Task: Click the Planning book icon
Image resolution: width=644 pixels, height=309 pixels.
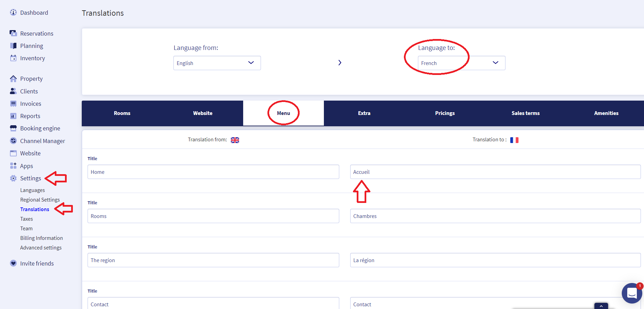Action: pos(13,46)
